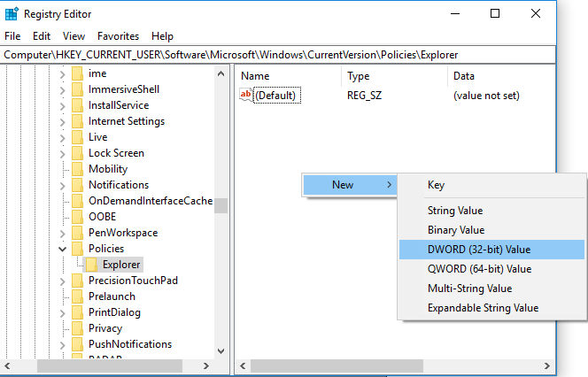The width and height of the screenshot is (588, 377).
Task: Choose Expandable String Value option
Action: [x=491, y=308]
